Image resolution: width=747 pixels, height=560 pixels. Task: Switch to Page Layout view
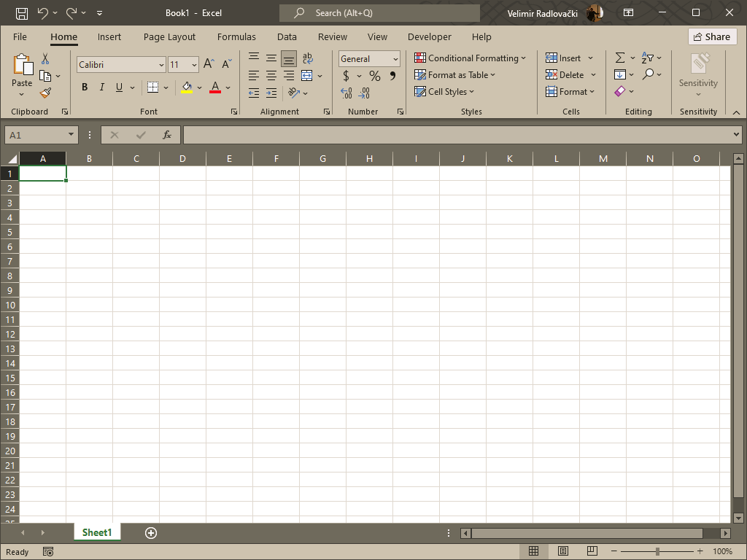(563, 551)
